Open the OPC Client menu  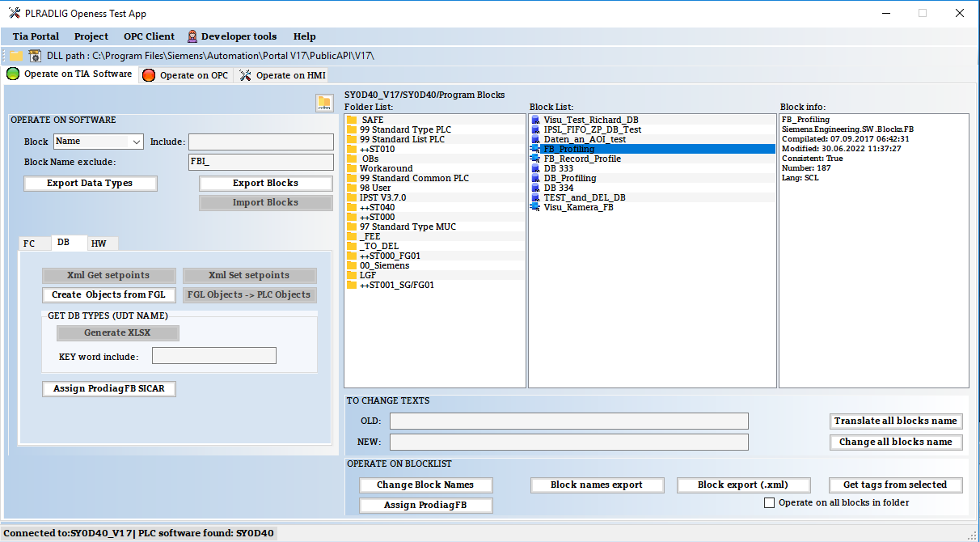click(x=149, y=36)
